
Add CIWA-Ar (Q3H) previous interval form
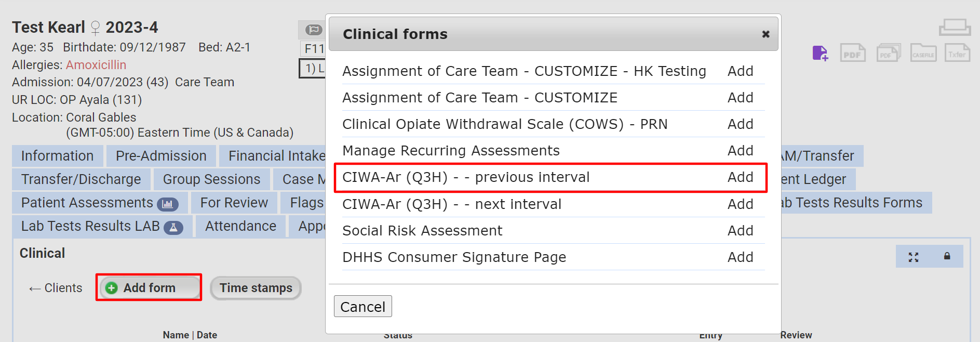click(x=740, y=177)
